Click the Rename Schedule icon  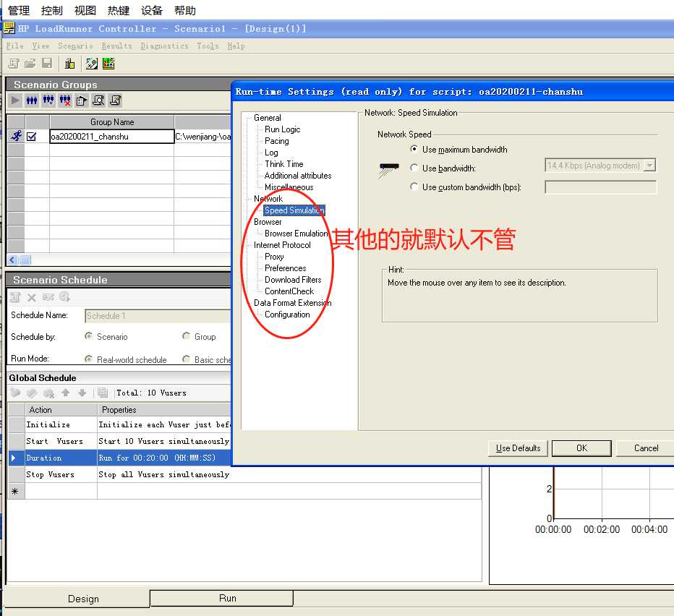[48, 297]
